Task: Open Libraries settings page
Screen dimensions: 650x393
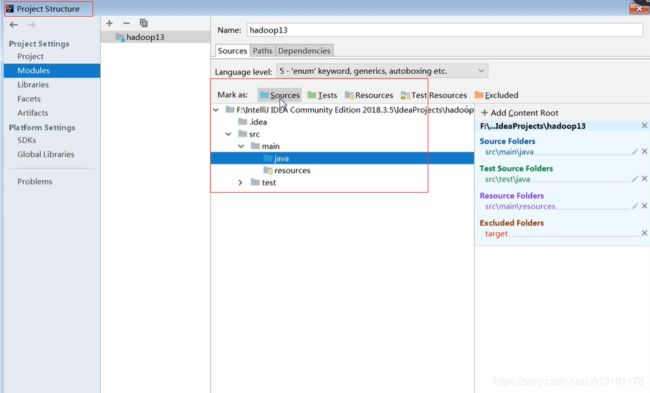Action: click(x=33, y=85)
